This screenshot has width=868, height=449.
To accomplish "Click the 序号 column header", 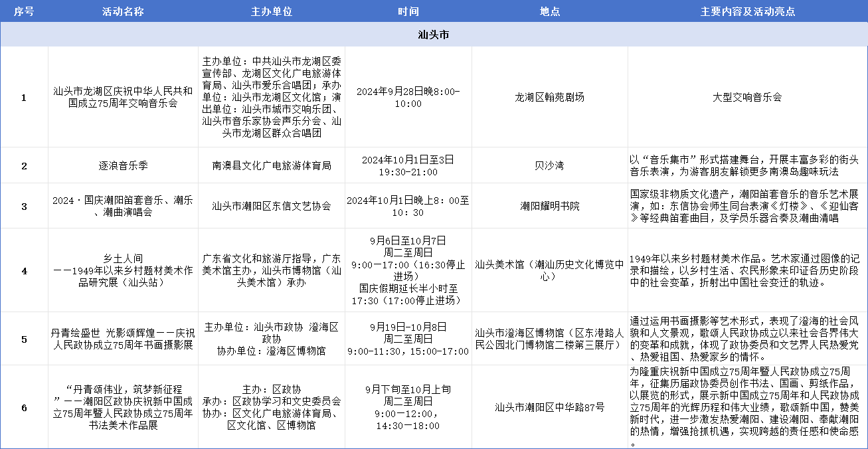I will pyautogui.click(x=24, y=12).
